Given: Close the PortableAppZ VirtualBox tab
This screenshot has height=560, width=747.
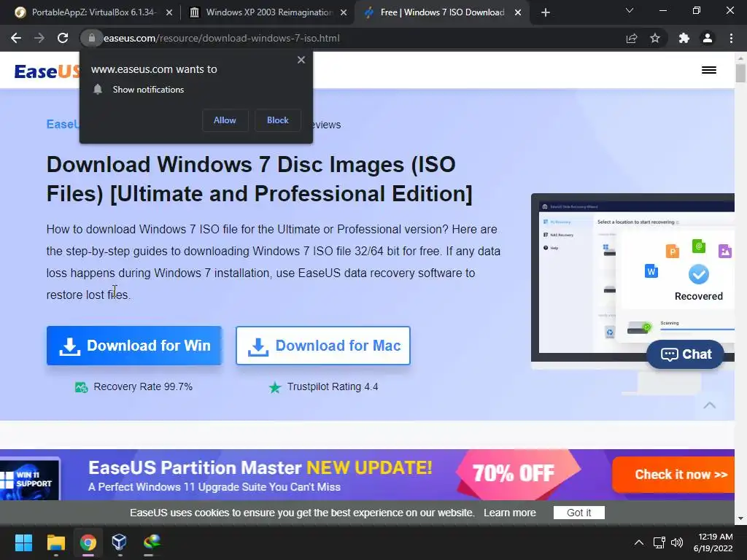Looking at the screenshot, I should (169, 12).
